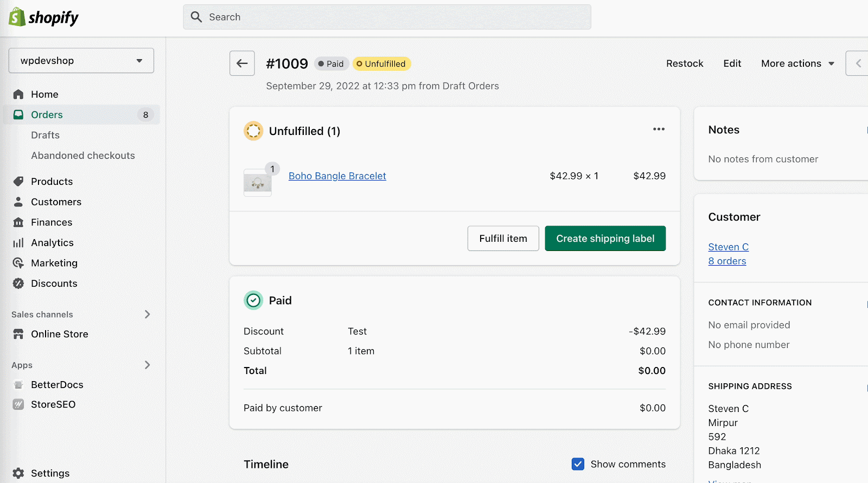The height and width of the screenshot is (483, 868).
Task: Click the Unfulfilled status badge
Action: (x=381, y=64)
